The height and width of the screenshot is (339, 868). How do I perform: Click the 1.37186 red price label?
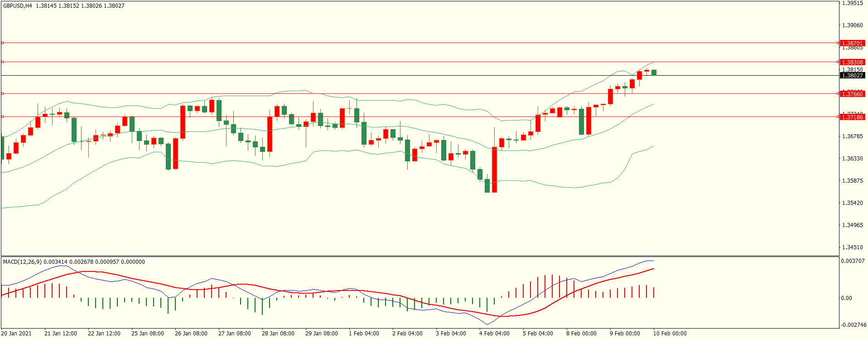[852, 117]
